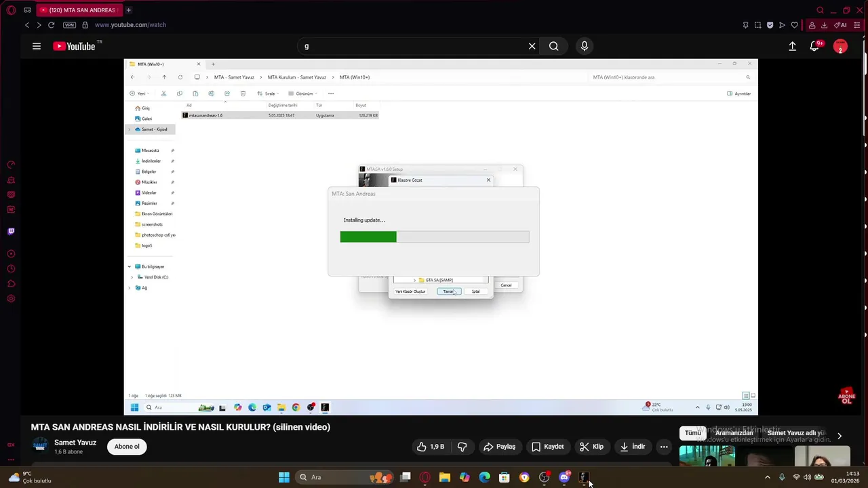Open Opera downloads icon
The image size is (868, 488).
click(x=824, y=25)
